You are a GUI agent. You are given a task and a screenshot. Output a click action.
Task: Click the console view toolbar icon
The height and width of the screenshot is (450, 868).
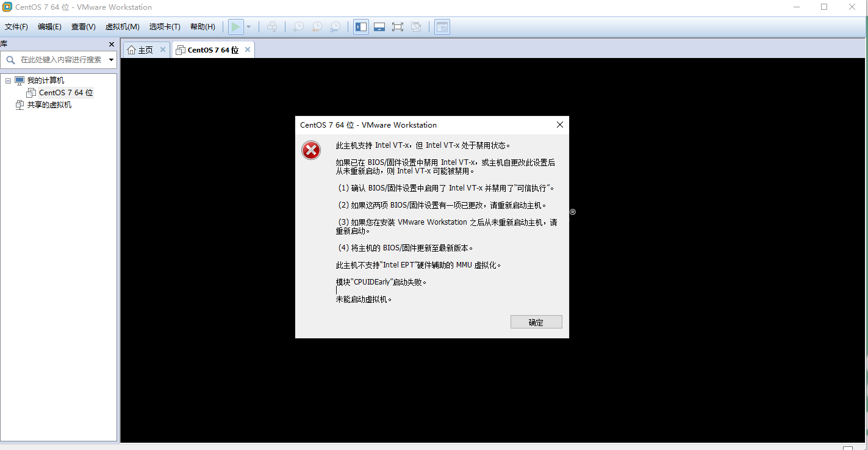pyautogui.click(x=442, y=27)
